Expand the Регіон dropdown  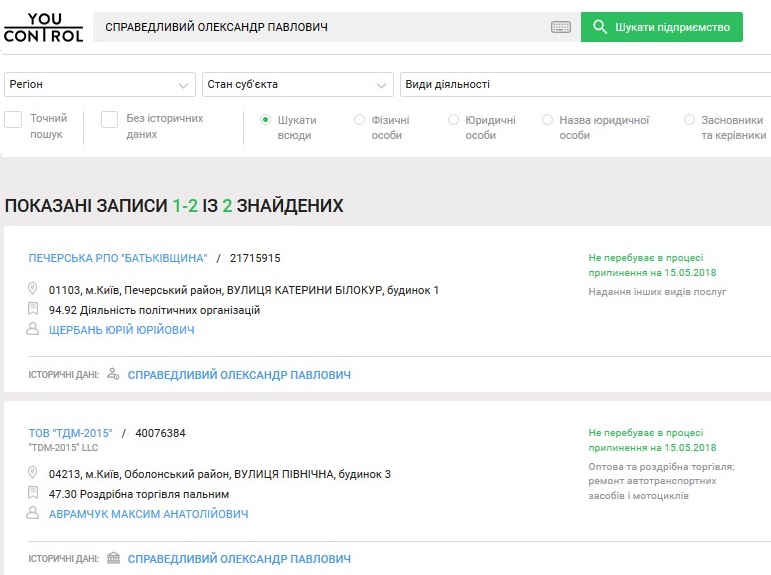pyautogui.click(x=100, y=85)
